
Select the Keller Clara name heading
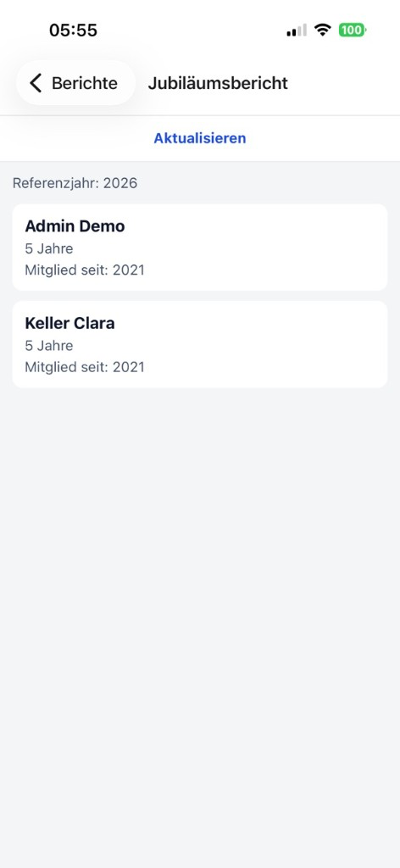click(69, 323)
